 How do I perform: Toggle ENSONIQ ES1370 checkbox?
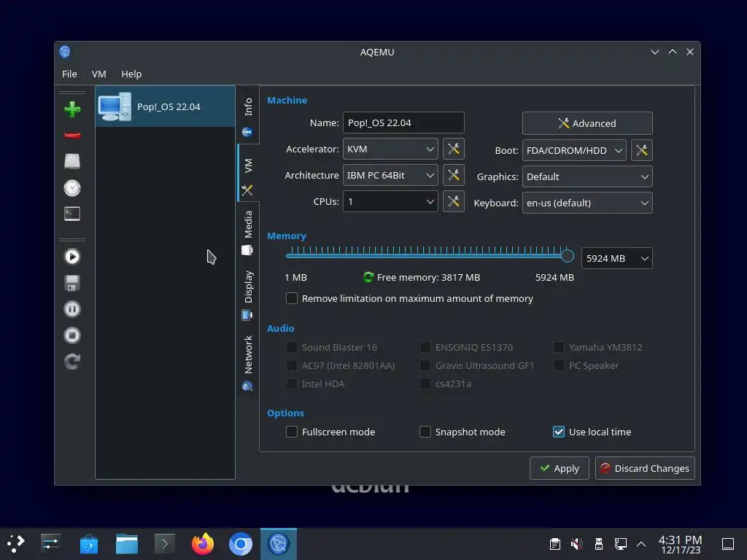pyautogui.click(x=425, y=347)
